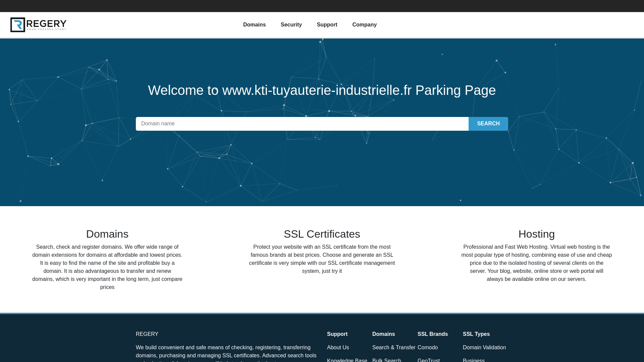
Task: Open the Comodo SSL brand link
Action: [427, 348]
